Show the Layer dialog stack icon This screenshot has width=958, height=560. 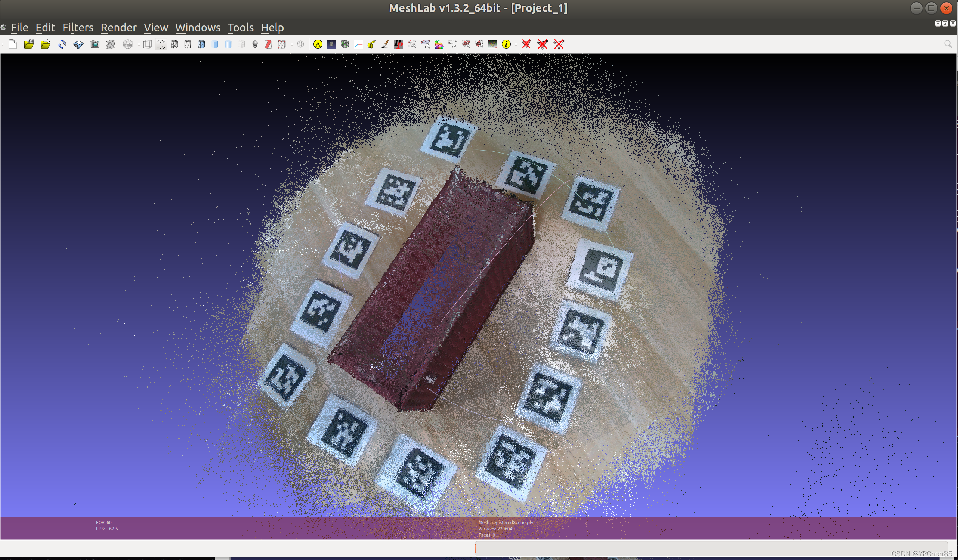[x=111, y=44]
